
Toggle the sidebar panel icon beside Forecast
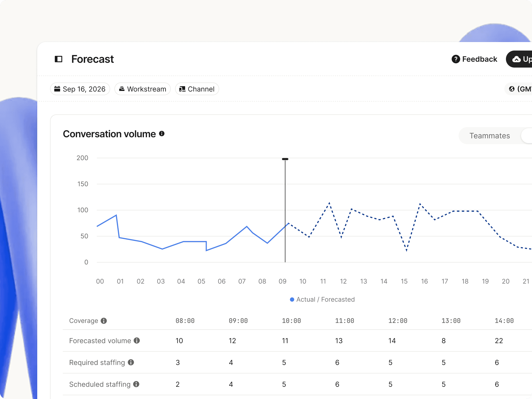pyautogui.click(x=59, y=59)
